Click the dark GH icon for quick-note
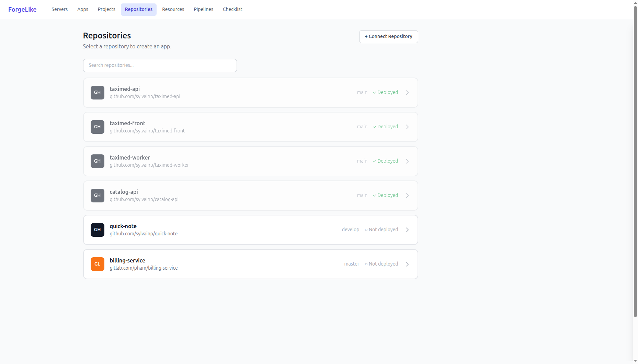This screenshot has width=638, height=364. (97, 230)
